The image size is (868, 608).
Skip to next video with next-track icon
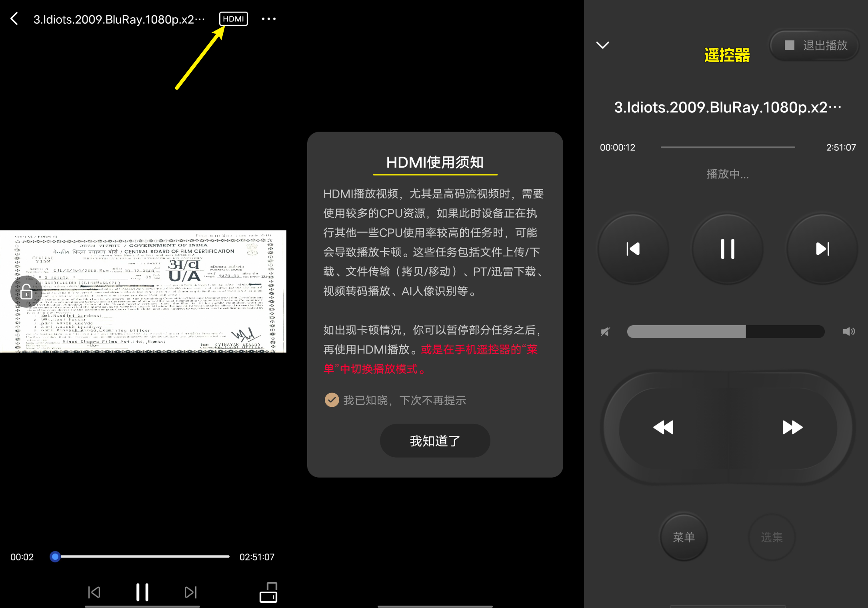822,249
